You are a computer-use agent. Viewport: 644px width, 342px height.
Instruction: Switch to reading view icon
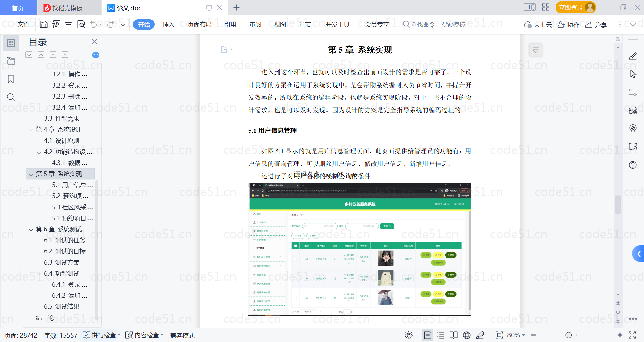pyautogui.click(x=453, y=335)
